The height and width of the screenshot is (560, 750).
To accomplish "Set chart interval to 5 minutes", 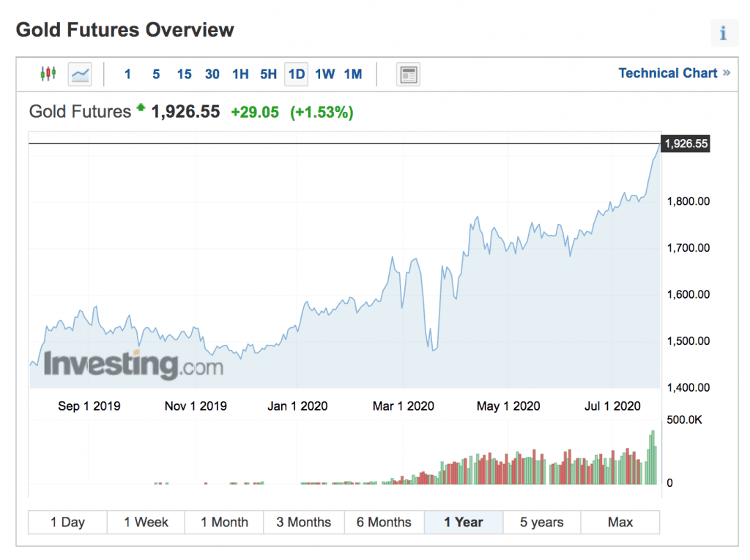I will coord(156,74).
